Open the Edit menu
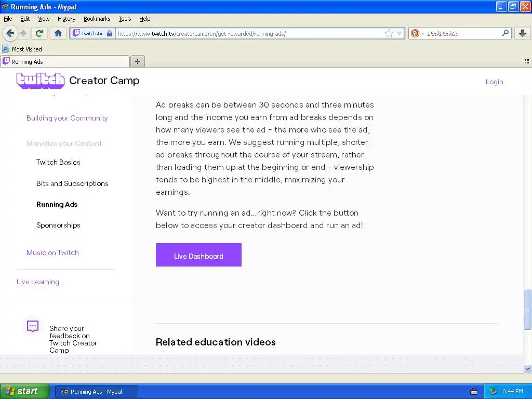The width and height of the screenshot is (532, 399). [x=25, y=19]
